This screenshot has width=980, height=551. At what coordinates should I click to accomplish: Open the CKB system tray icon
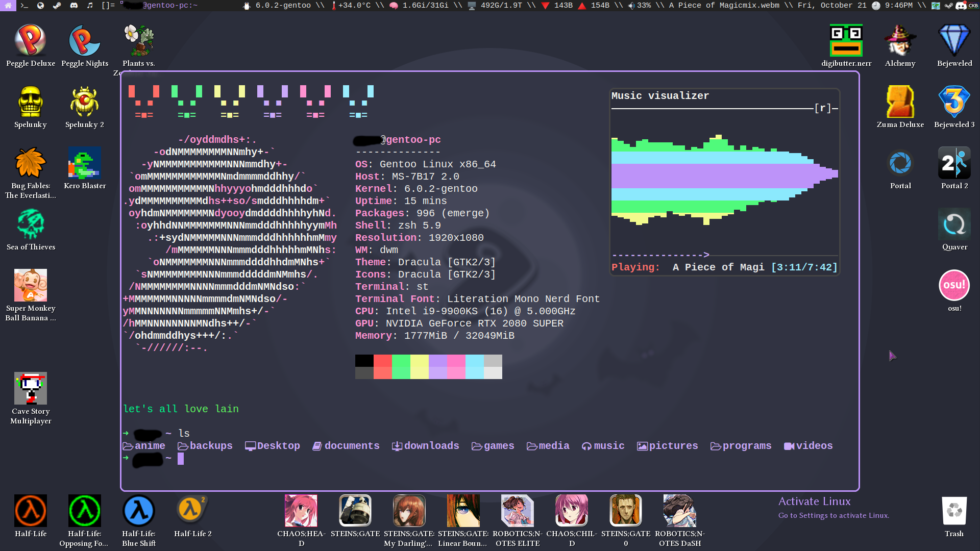tap(973, 6)
